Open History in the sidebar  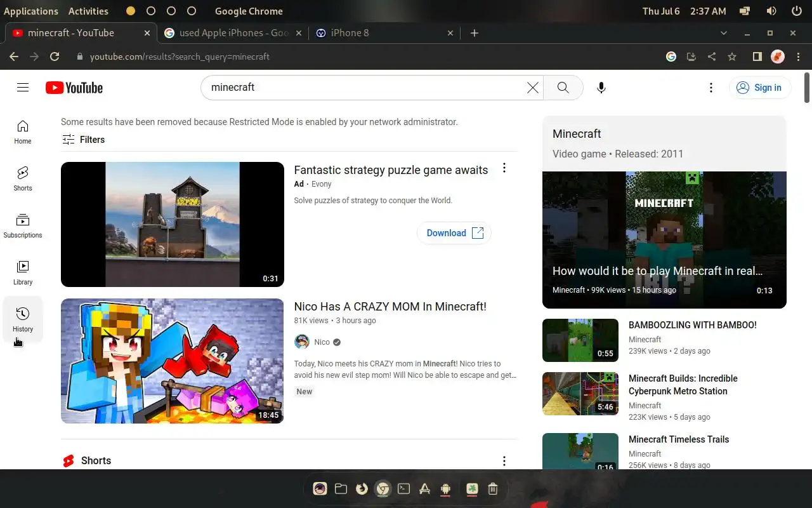pyautogui.click(x=23, y=319)
